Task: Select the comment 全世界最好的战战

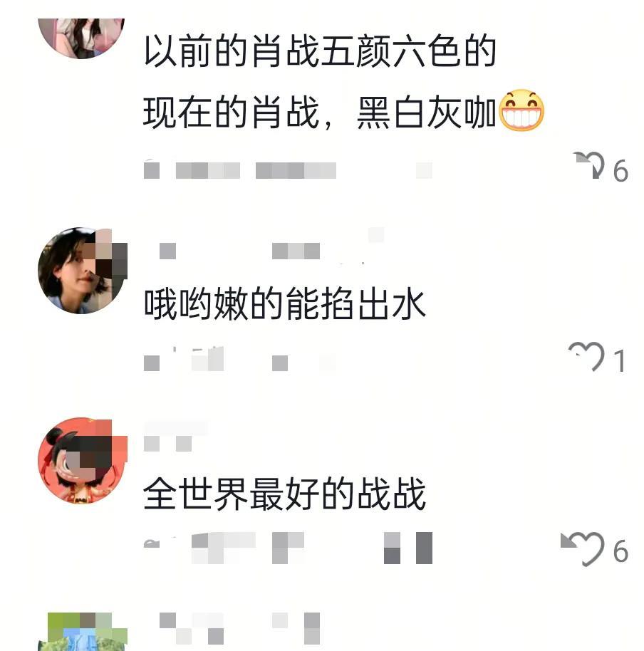Action: coord(285,494)
